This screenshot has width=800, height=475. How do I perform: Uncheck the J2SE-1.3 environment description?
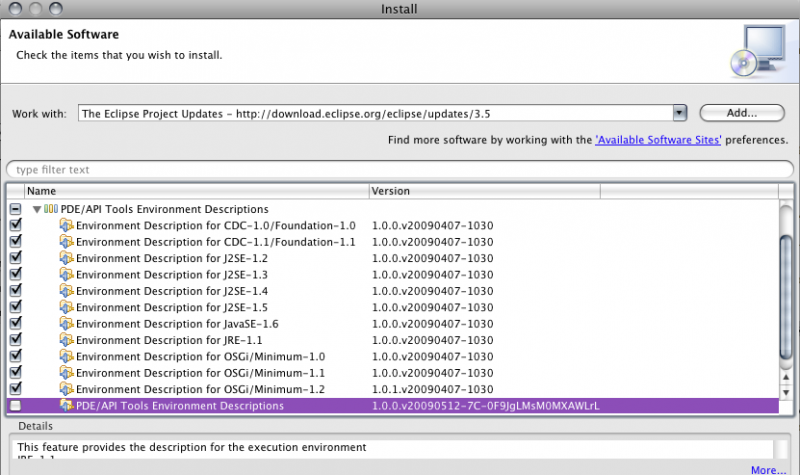click(x=16, y=273)
